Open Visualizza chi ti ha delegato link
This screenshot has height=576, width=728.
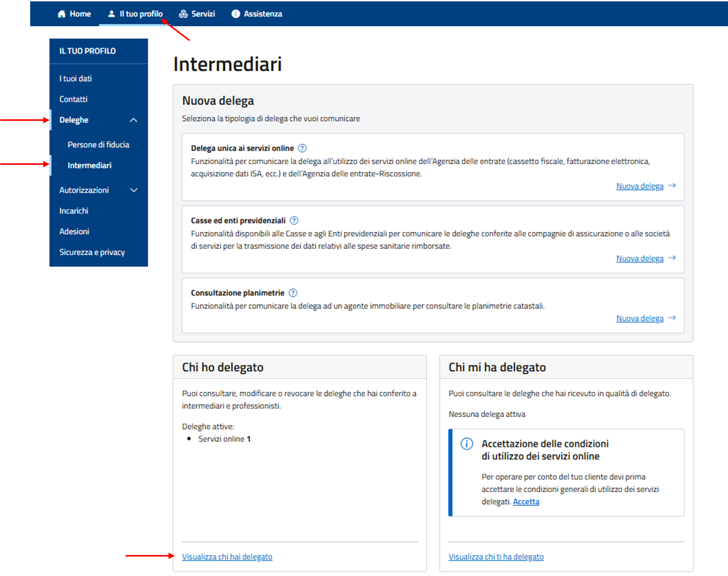[x=496, y=557]
